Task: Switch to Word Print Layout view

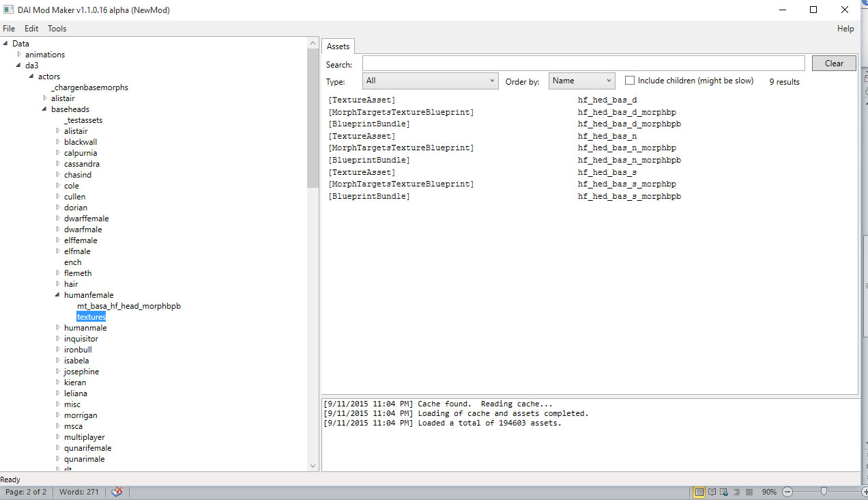Action: tap(699, 492)
